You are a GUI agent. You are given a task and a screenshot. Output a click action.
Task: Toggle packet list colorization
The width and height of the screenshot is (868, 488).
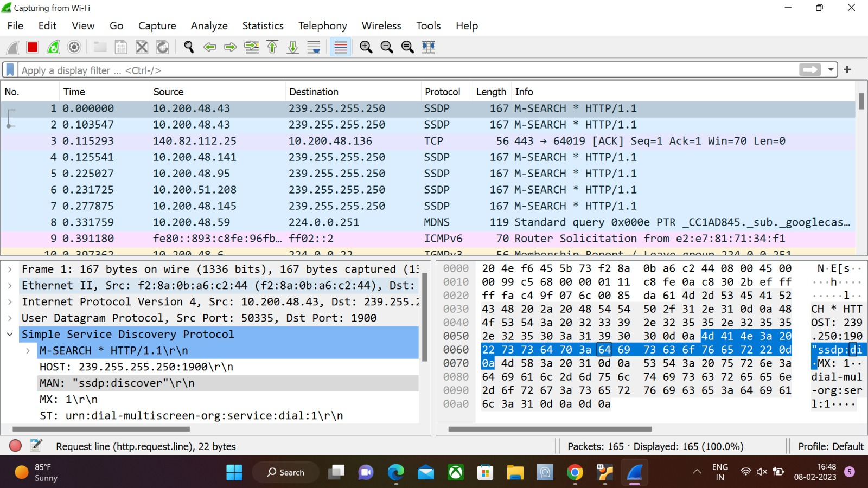[x=340, y=47]
